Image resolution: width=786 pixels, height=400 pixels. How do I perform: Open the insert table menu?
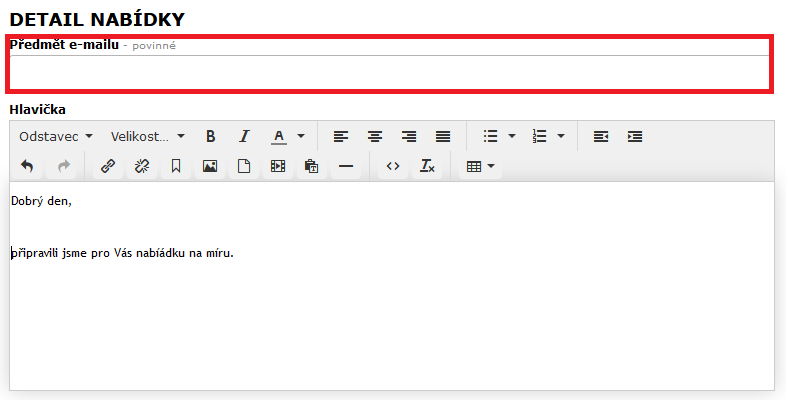pyautogui.click(x=480, y=166)
